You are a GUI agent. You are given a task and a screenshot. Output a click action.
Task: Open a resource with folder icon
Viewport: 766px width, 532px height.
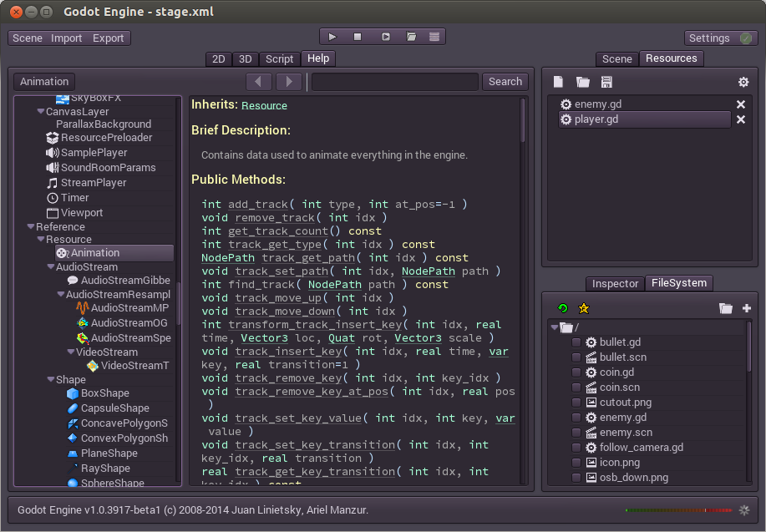(582, 82)
